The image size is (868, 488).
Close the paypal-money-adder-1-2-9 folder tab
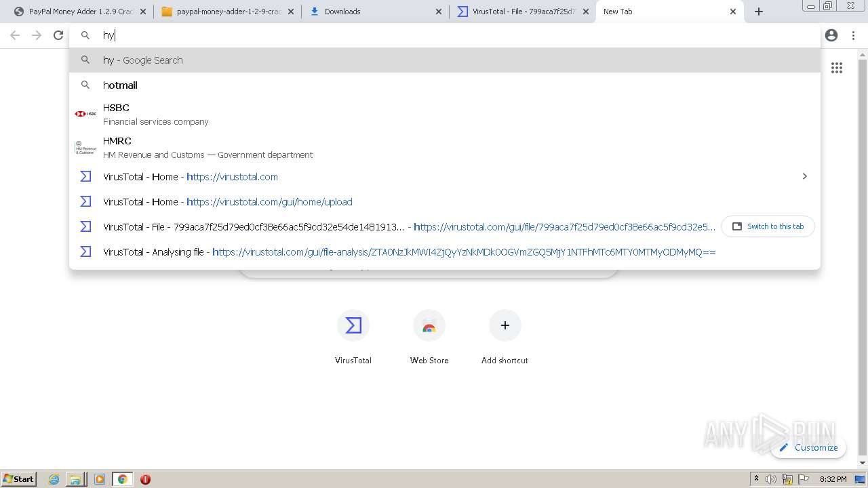tap(291, 12)
